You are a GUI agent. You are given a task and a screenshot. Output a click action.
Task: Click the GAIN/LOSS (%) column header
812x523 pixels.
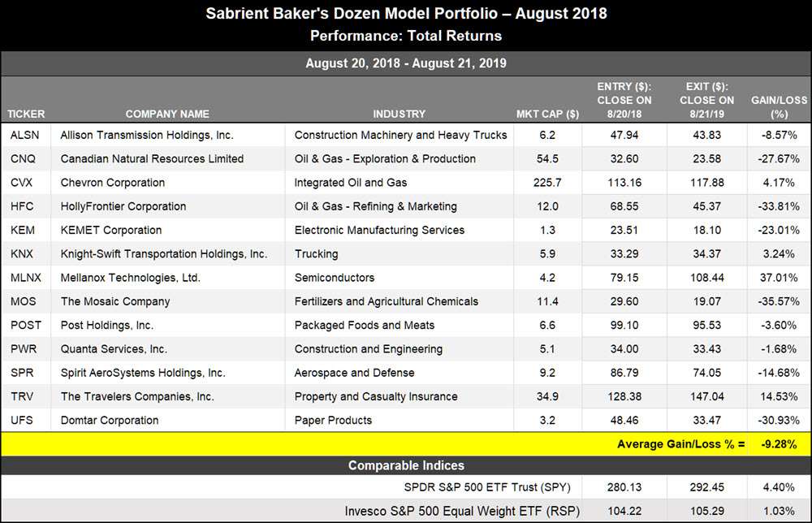(x=779, y=107)
